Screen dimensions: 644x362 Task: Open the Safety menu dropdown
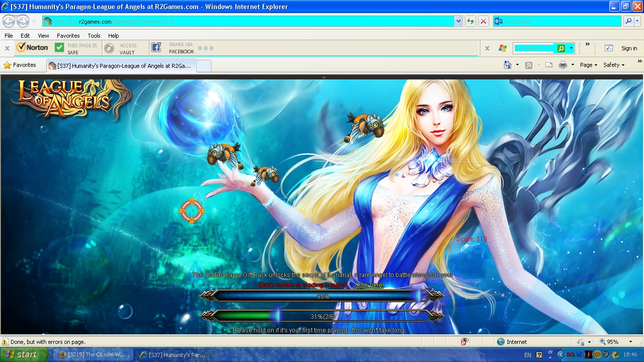[x=613, y=65]
